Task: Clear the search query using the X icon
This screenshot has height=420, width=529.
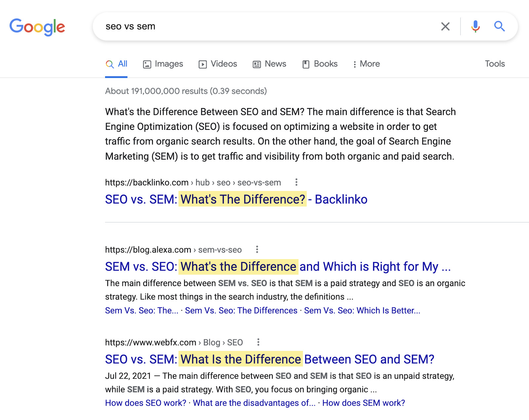Action: tap(445, 26)
